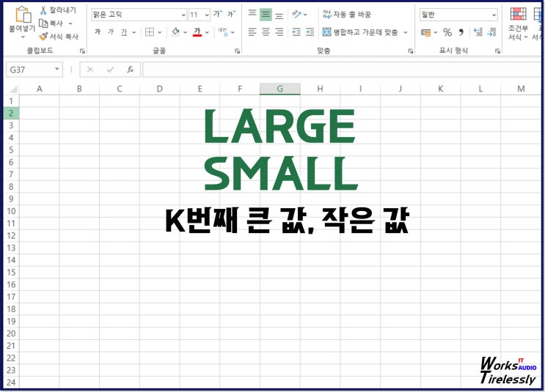Click the Paste (붙여넣기) icon
545x392 pixels.
[x=23, y=15]
